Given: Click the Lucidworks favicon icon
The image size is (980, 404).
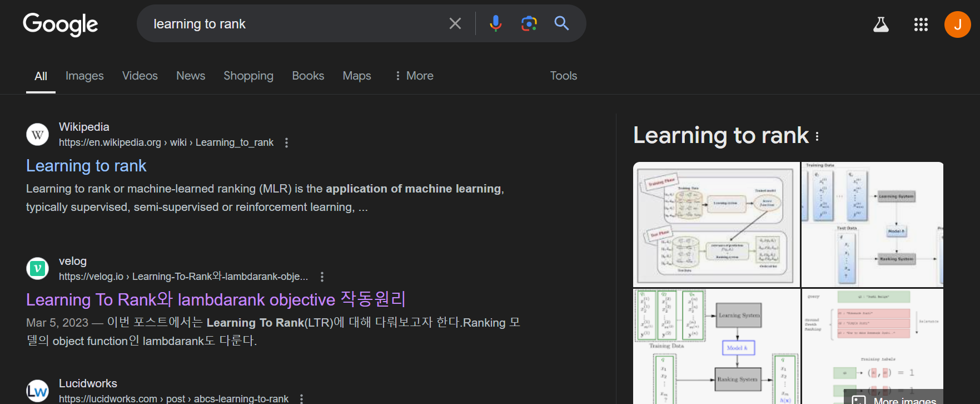Looking at the screenshot, I should (x=37, y=391).
